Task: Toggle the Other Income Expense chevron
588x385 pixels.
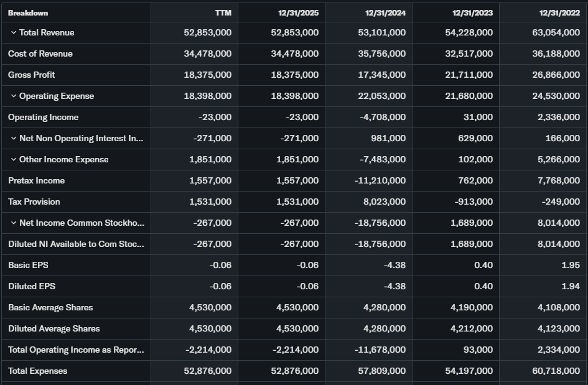Action: pyautogui.click(x=13, y=159)
